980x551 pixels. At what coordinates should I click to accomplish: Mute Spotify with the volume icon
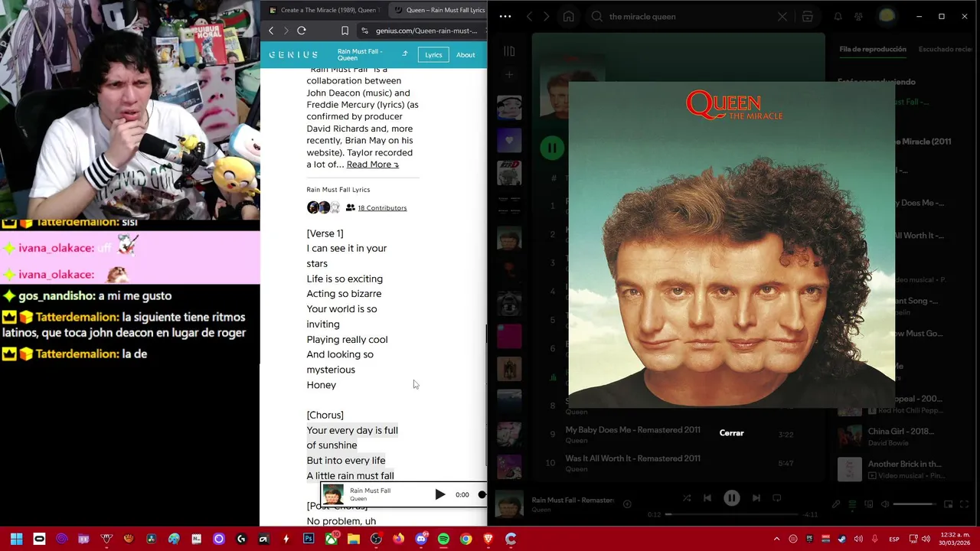pos(885,504)
